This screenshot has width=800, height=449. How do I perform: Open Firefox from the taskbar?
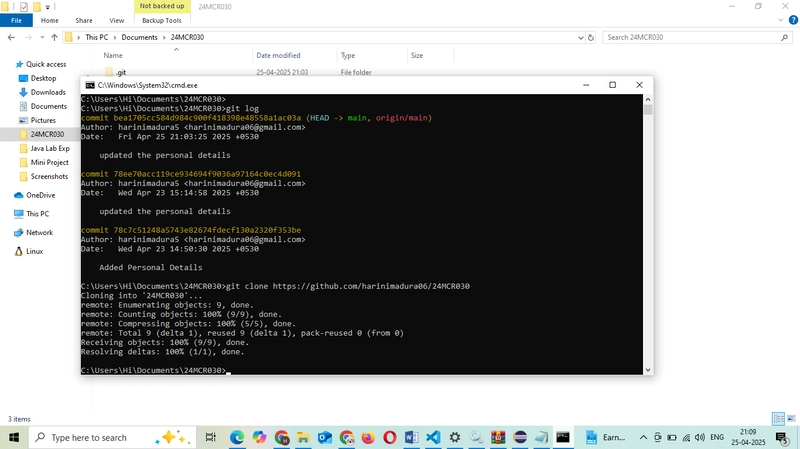pyautogui.click(x=368, y=437)
